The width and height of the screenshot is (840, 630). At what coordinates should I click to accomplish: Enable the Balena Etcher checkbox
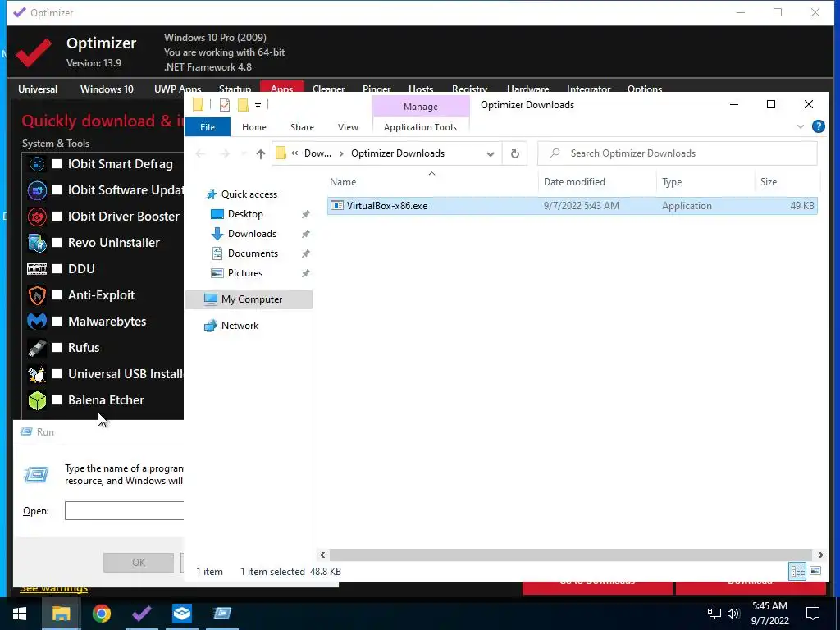point(57,400)
